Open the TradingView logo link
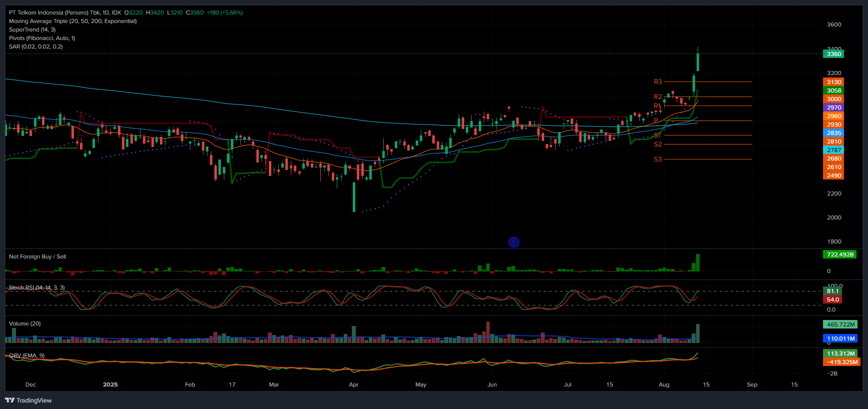 pos(28,400)
